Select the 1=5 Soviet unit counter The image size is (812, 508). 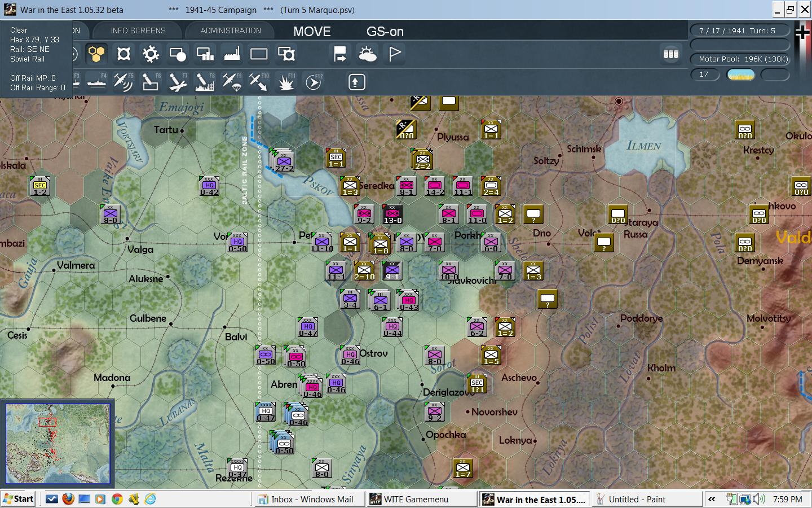491,356
